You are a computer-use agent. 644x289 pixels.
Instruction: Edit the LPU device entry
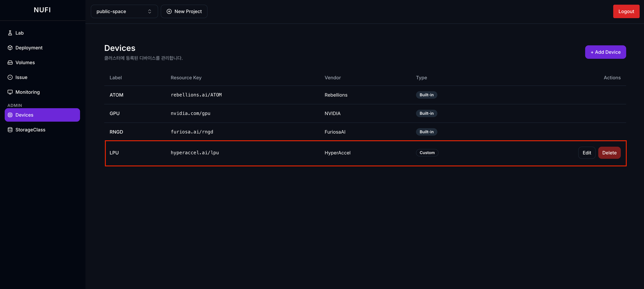click(587, 153)
